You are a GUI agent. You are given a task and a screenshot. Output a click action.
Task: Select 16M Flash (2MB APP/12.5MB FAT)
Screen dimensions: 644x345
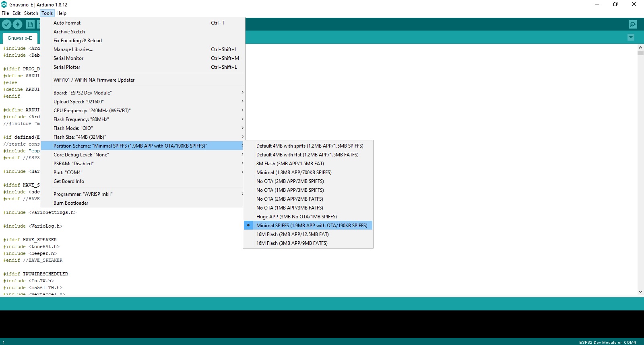pyautogui.click(x=308, y=234)
